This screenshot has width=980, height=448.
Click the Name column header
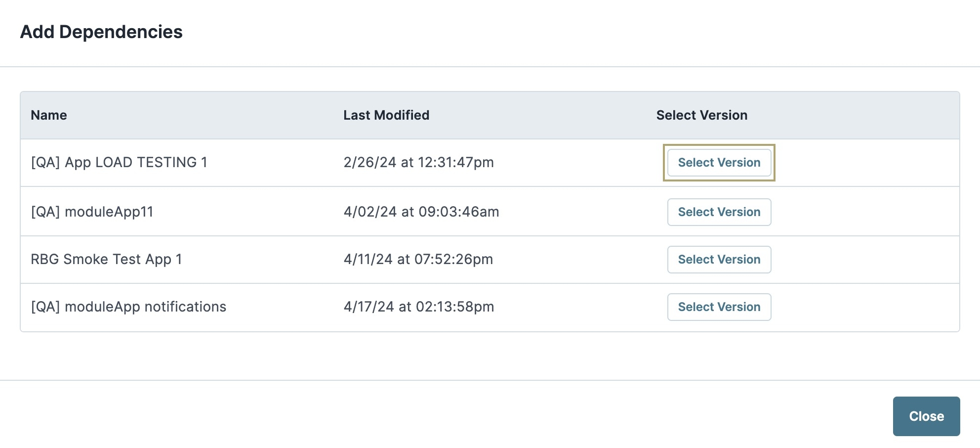49,115
